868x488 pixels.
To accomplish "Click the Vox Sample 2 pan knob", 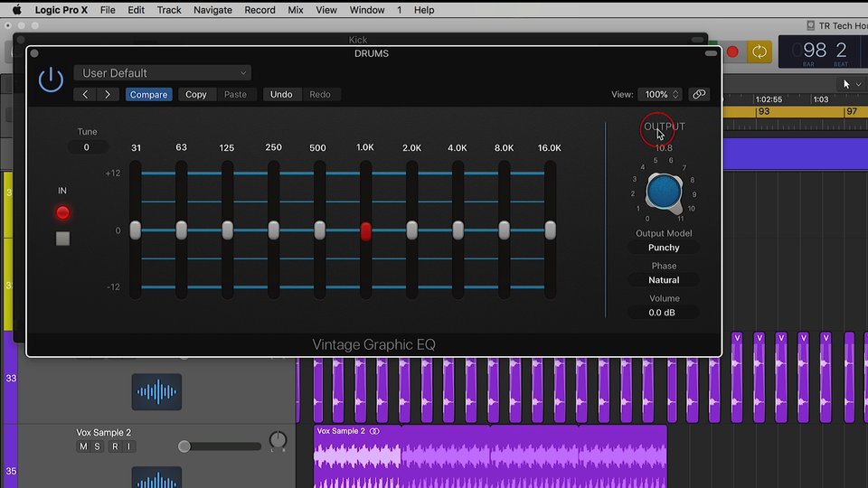I will (x=278, y=440).
